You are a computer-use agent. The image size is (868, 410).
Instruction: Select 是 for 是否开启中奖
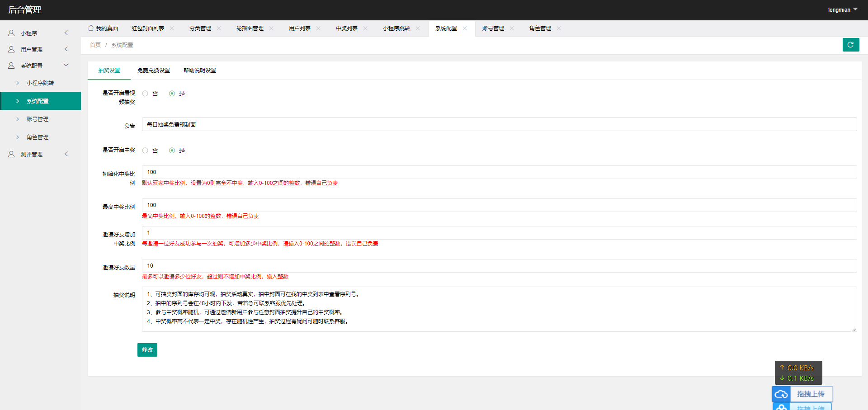tap(172, 151)
